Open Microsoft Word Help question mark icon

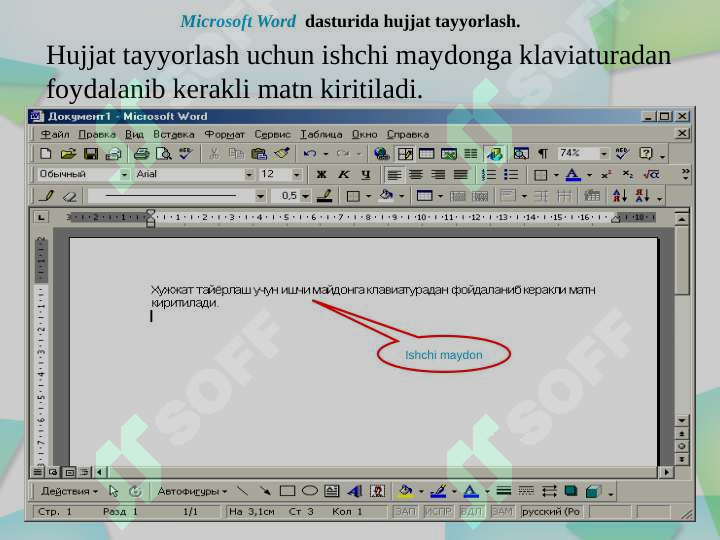pos(646,153)
